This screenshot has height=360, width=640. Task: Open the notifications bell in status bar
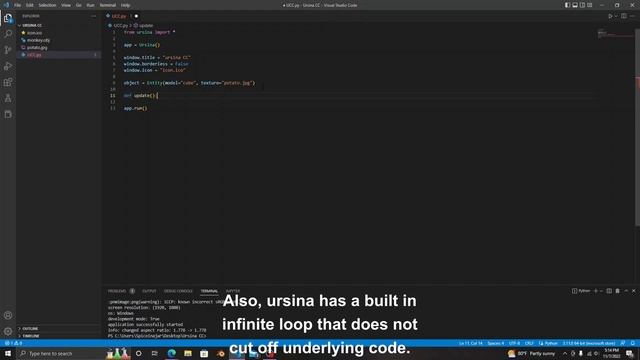633,343
